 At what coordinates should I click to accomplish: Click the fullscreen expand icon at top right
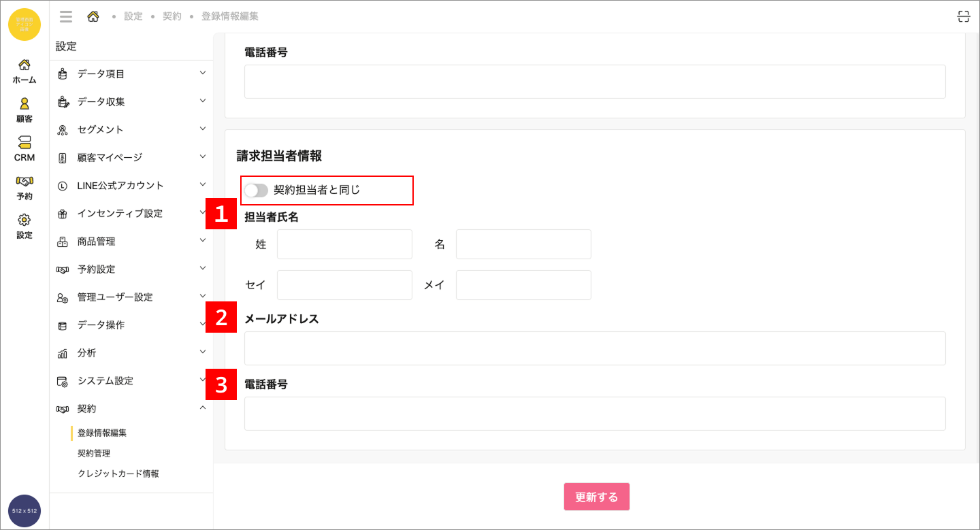click(x=963, y=16)
